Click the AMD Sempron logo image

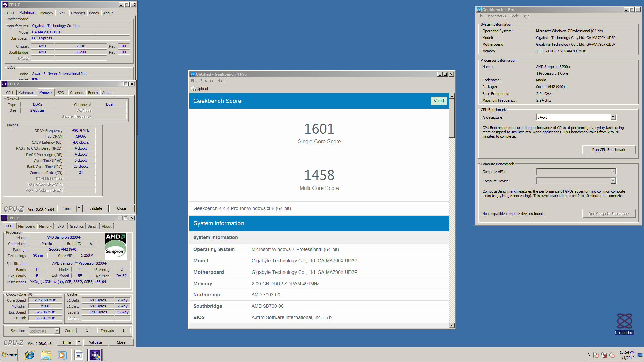pyautogui.click(x=116, y=247)
